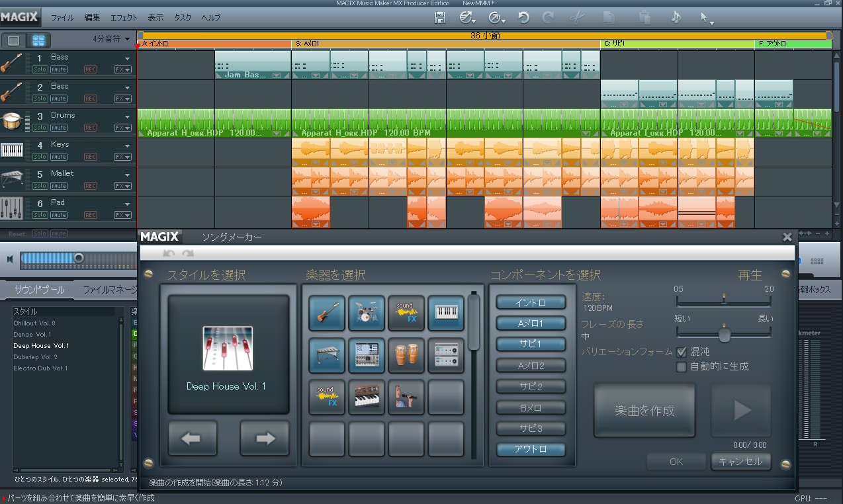The height and width of the screenshot is (504, 843).
Task: Click the MAGIX logo in top-left corner
Action: coord(19,17)
